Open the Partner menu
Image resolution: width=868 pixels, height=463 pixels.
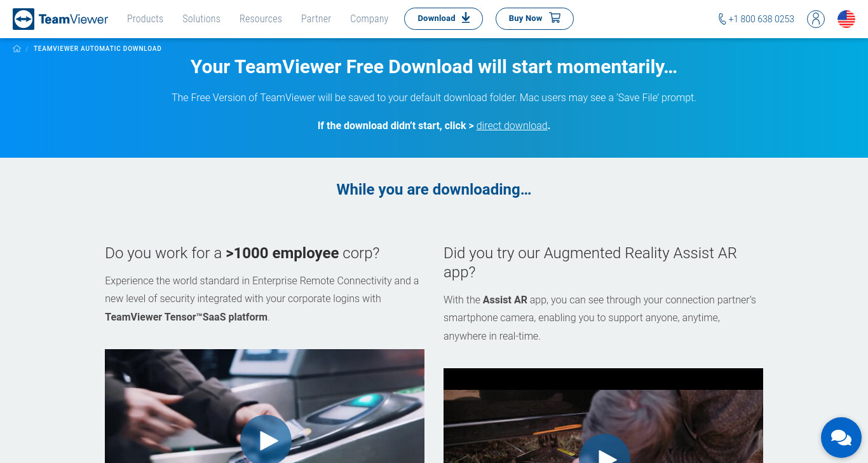(x=316, y=19)
